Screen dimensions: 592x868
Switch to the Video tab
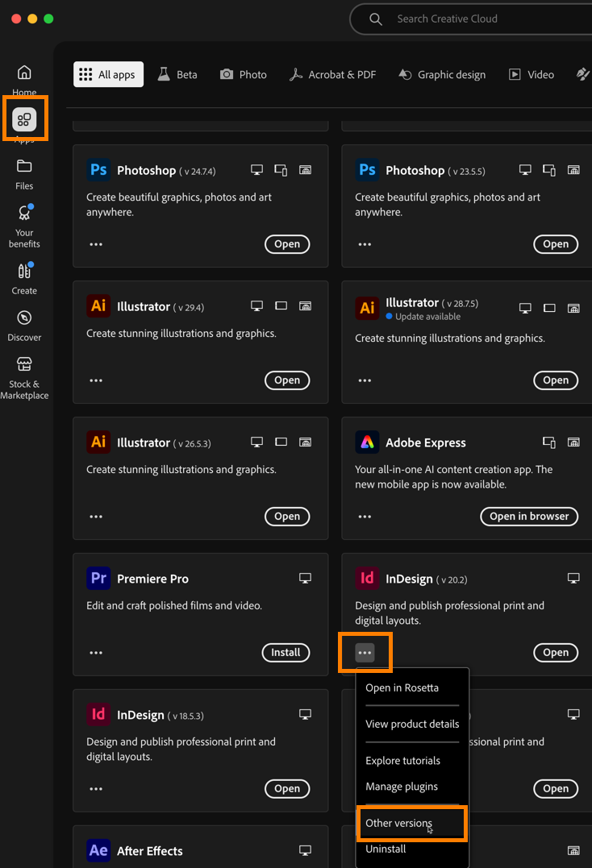click(x=532, y=74)
